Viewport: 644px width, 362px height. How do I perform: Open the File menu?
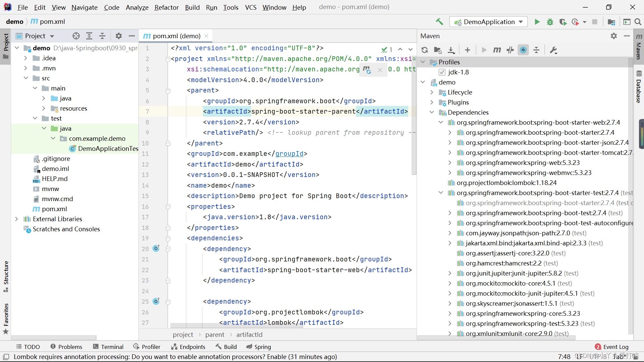pos(22,7)
